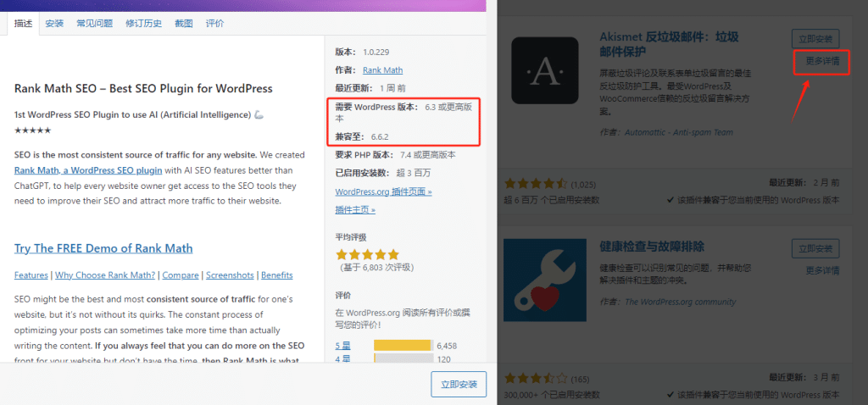Open Akismet's 更多详情 link
The height and width of the screenshot is (405, 868).
(822, 61)
